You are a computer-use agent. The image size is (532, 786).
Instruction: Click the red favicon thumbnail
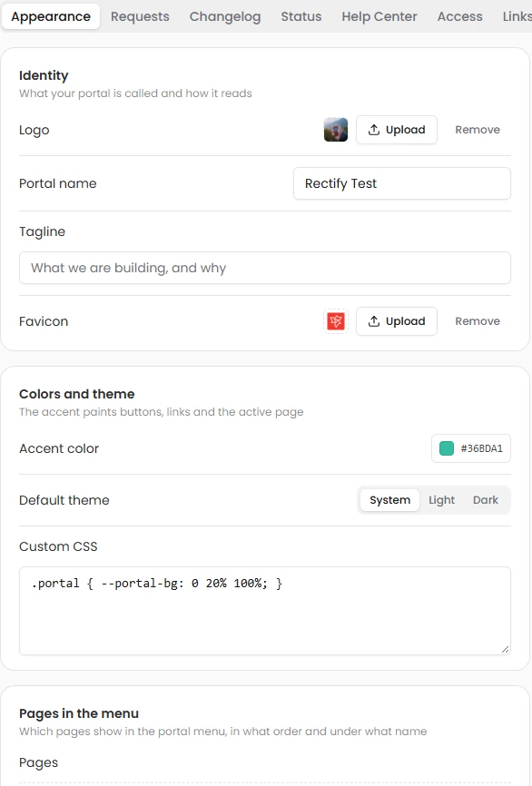click(x=336, y=321)
